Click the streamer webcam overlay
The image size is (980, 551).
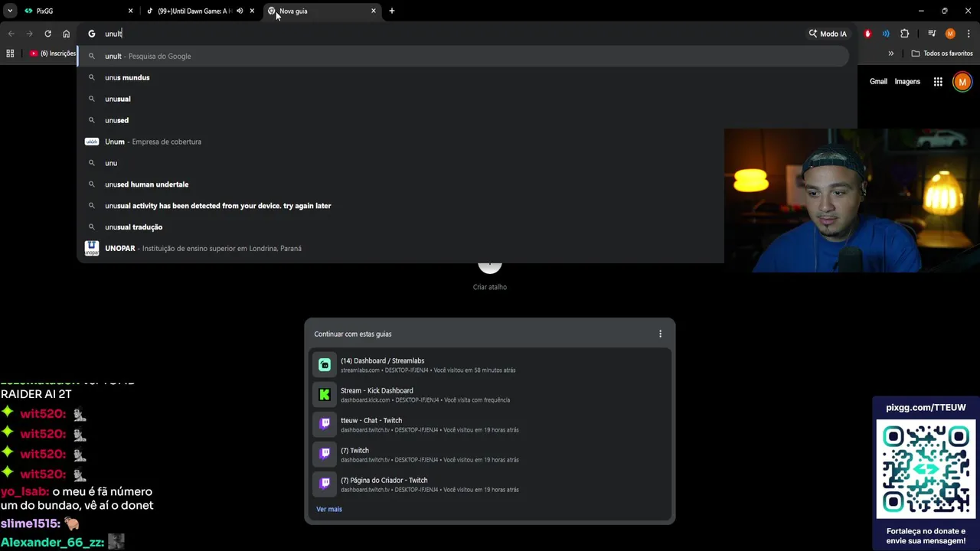click(852, 201)
